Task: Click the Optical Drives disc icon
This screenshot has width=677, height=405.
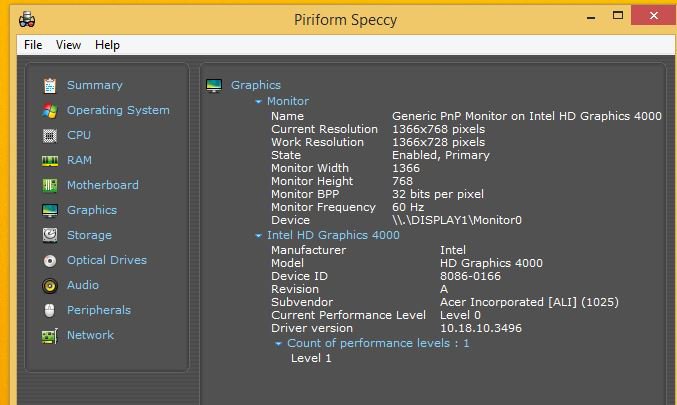Action: click(50, 260)
